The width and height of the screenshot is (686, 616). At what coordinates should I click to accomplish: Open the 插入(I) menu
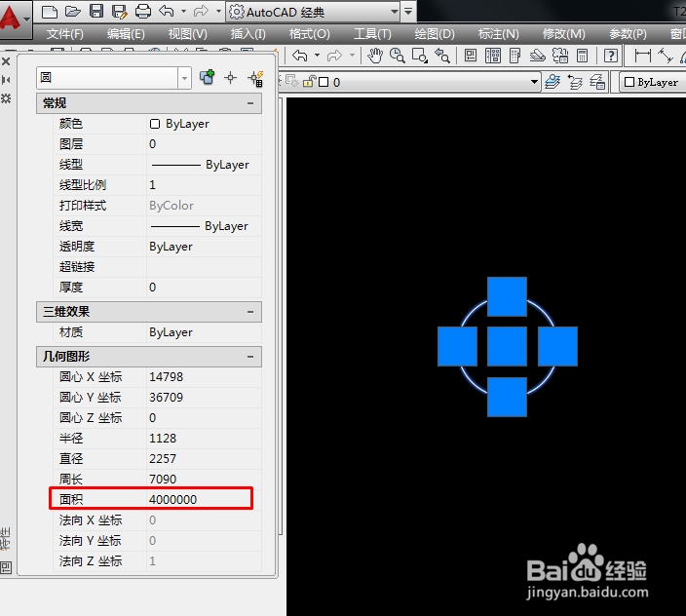pos(248,34)
